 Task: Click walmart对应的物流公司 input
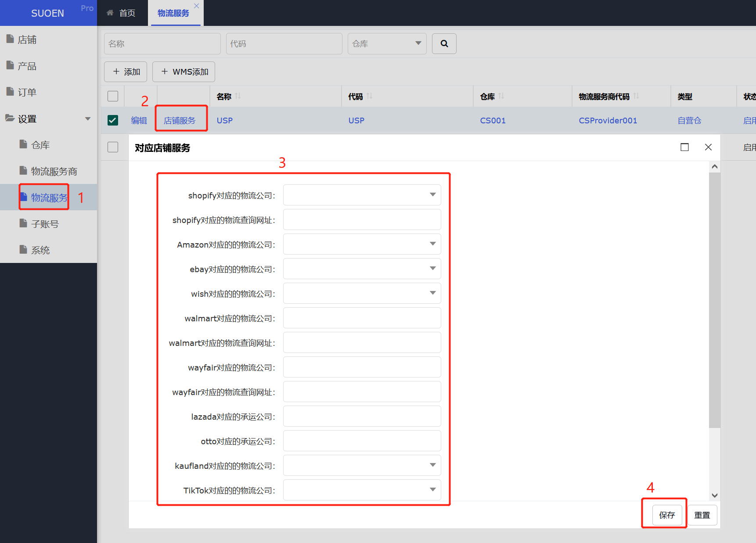pos(362,318)
